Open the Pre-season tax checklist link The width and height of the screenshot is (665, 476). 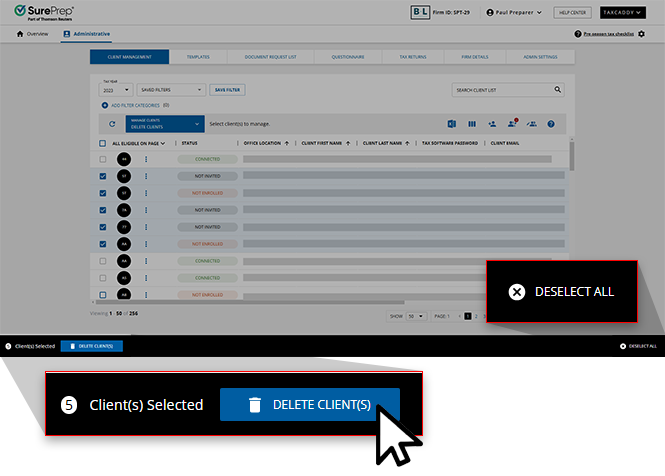609,34
